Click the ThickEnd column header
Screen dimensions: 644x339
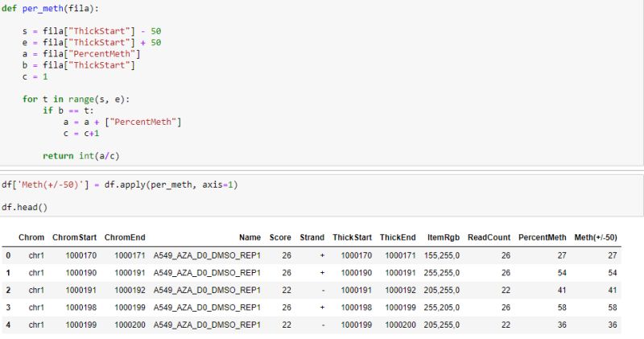[398, 237]
